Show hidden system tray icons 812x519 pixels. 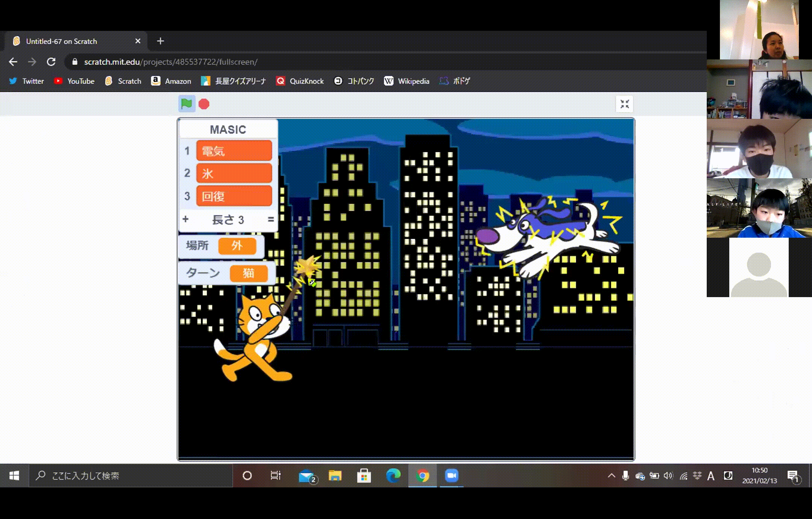(x=612, y=476)
